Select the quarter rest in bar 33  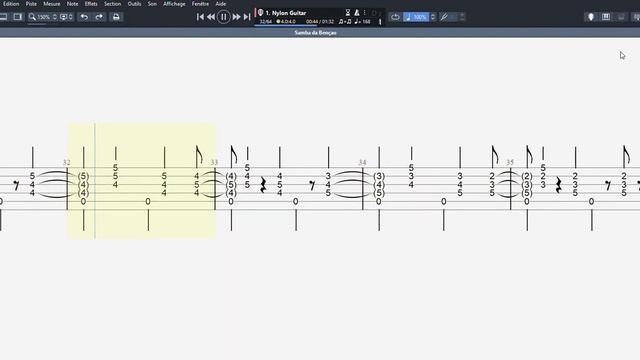(x=263, y=185)
